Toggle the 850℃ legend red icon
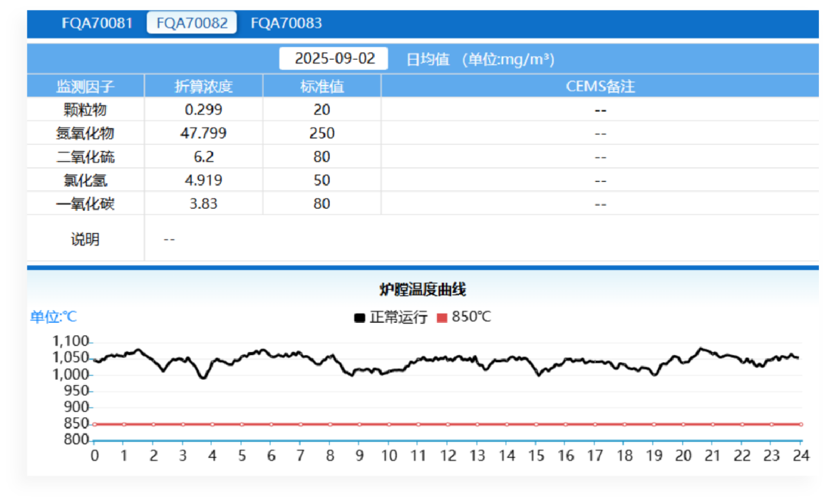This screenshot has width=829, height=504. click(x=442, y=318)
